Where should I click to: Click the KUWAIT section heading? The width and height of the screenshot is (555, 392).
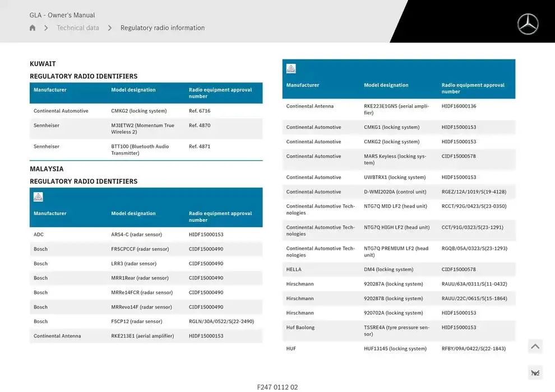(x=43, y=64)
